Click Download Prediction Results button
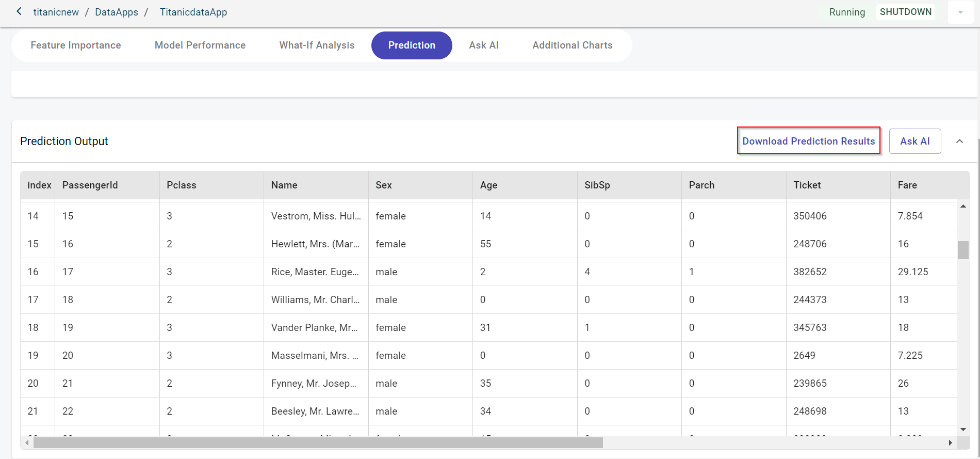 (808, 141)
